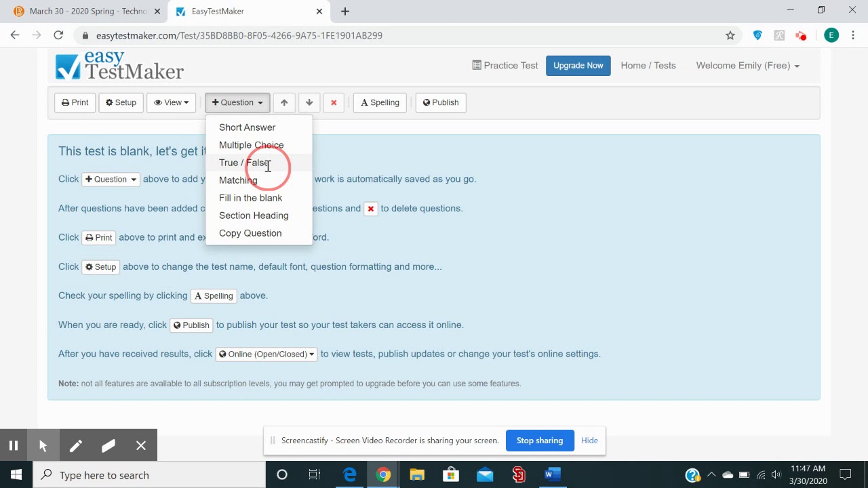Open the Chrome profile avatar E
Image resolution: width=868 pixels, height=488 pixels.
(831, 35)
